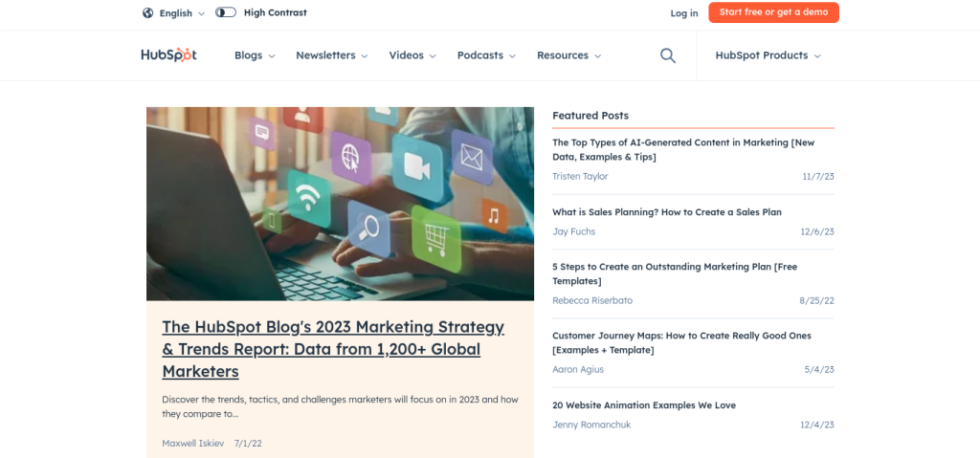Click the HubSpot logo

coord(168,55)
